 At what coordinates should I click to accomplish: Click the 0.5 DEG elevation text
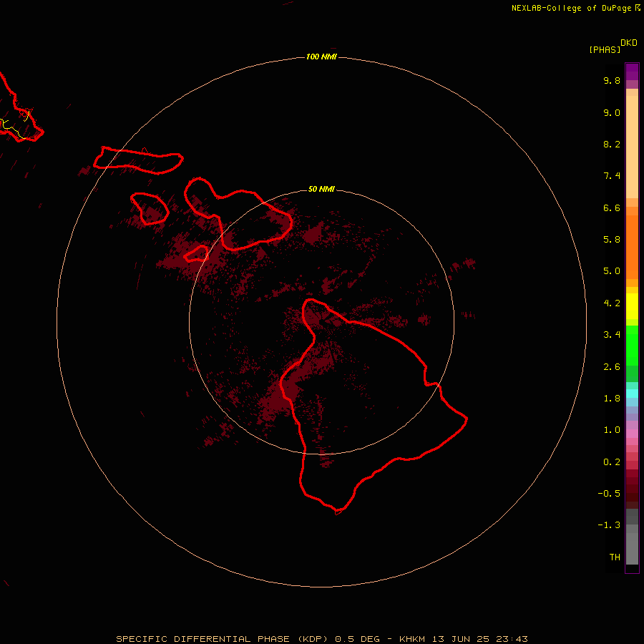click(357, 639)
